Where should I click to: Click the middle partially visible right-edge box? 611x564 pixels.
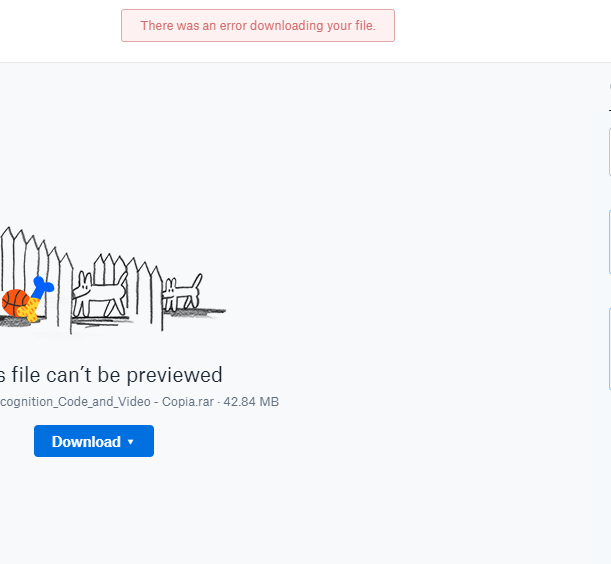pos(609,242)
